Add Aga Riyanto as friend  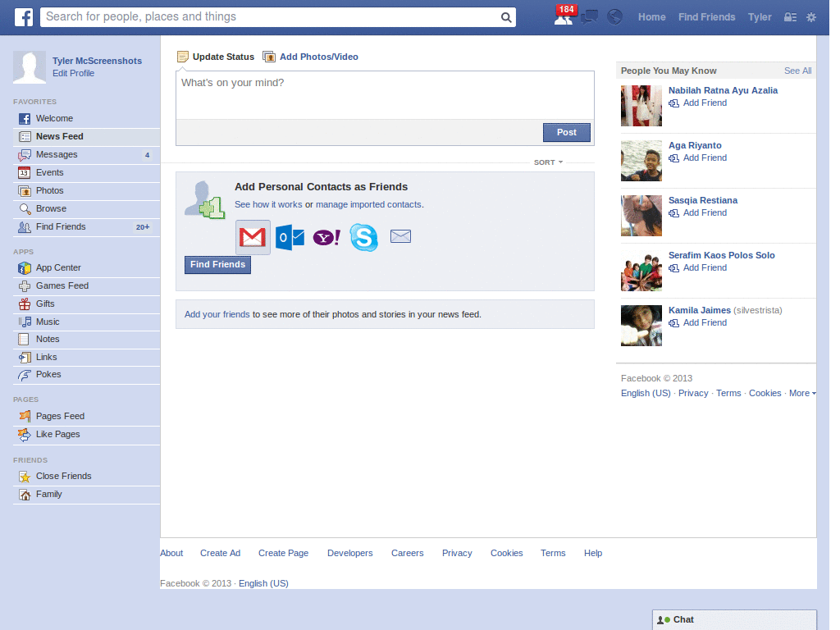click(698, 158)
